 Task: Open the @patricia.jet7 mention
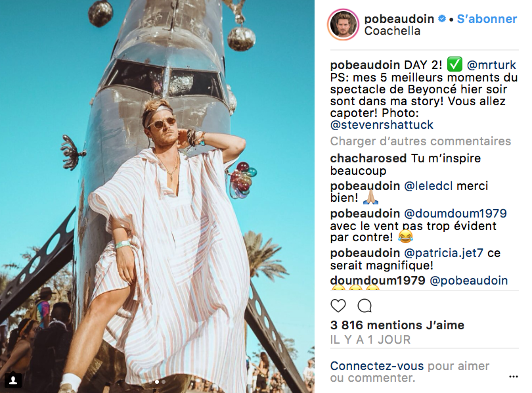pyautogui.click(x=444, y=253)
